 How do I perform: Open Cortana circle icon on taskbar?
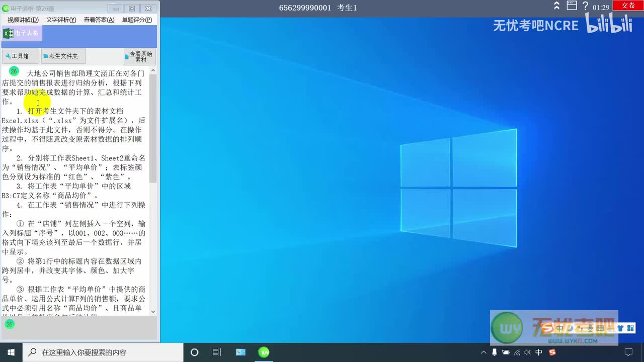point(195,352)
